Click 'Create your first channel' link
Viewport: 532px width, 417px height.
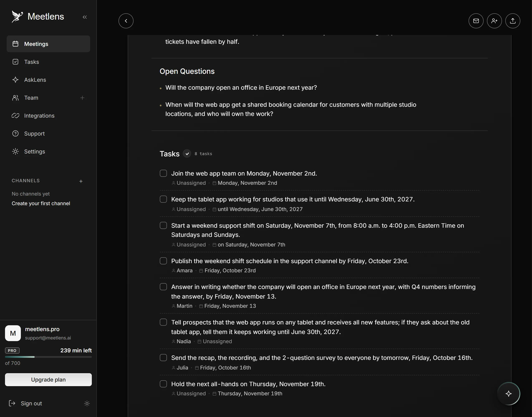tap(41, 203)
